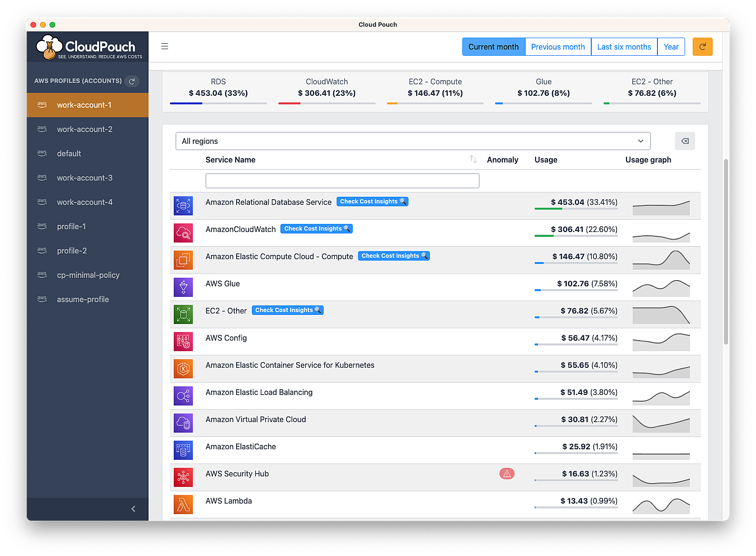Click the aws icon next to assume-profile
756x556 pixels.
(x=42, y=299)
